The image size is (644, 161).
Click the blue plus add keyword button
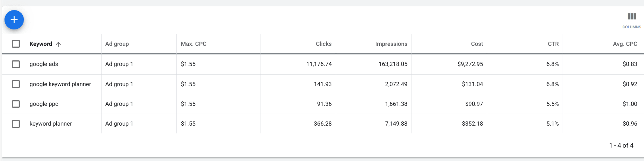(14, 20)
